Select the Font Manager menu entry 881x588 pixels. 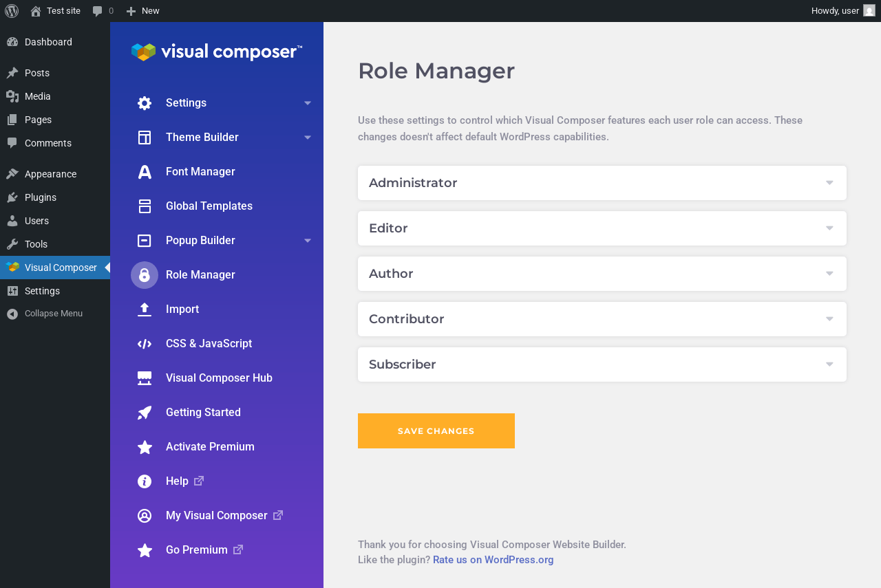tap(217, 172)
